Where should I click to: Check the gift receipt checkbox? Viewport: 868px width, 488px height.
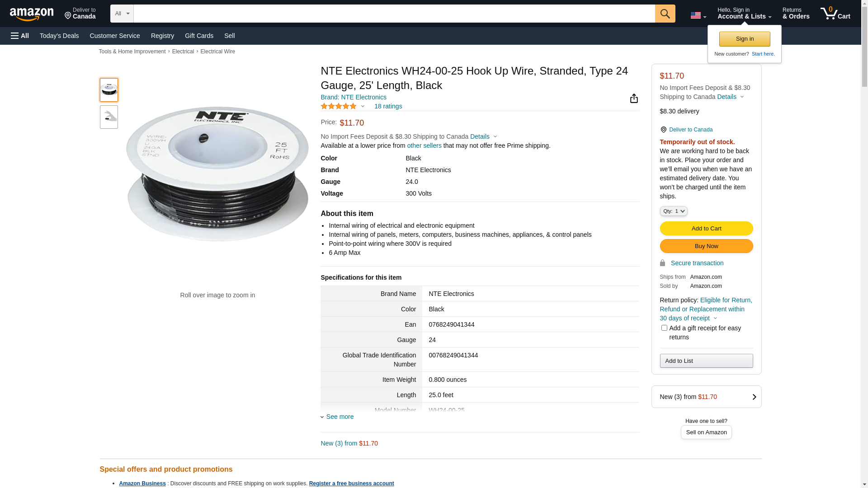[x=664, y=328]
